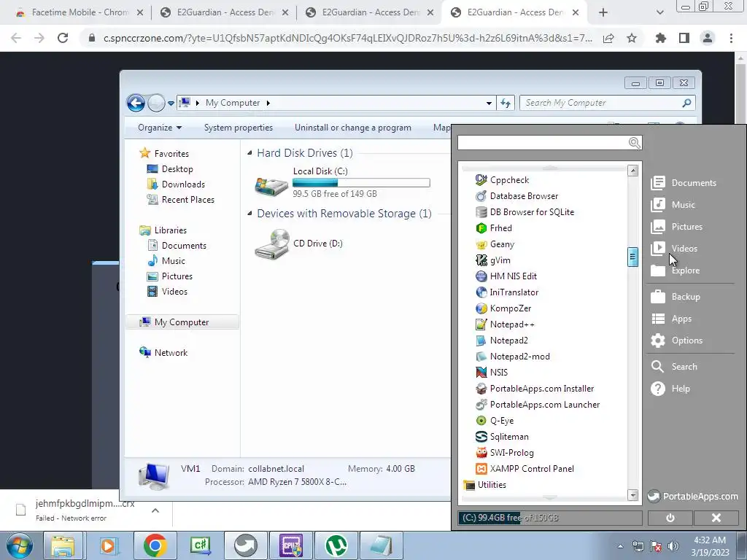
Task: Open the Explorer recent pages dropdown arrow
Action: click(x=171, y=104)
